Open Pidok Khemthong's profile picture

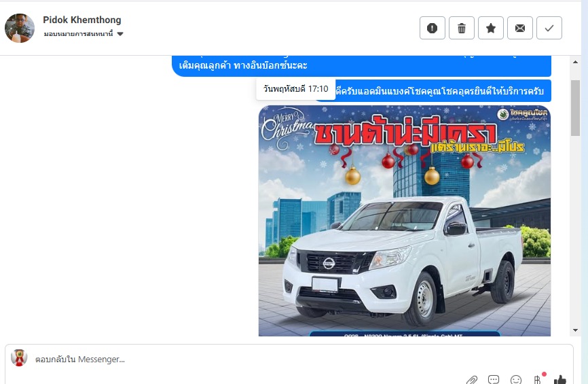(x=20, y=28)
